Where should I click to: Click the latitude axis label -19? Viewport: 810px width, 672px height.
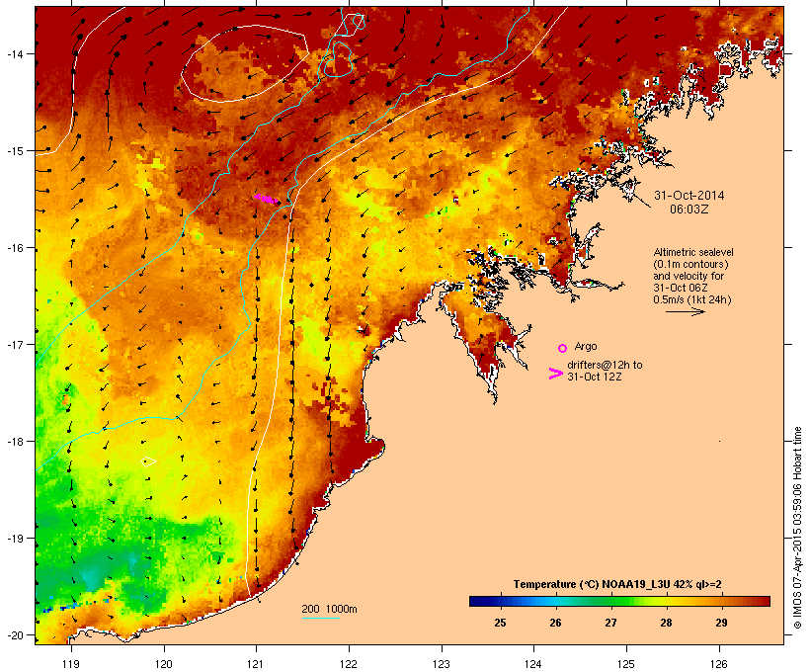15,538
